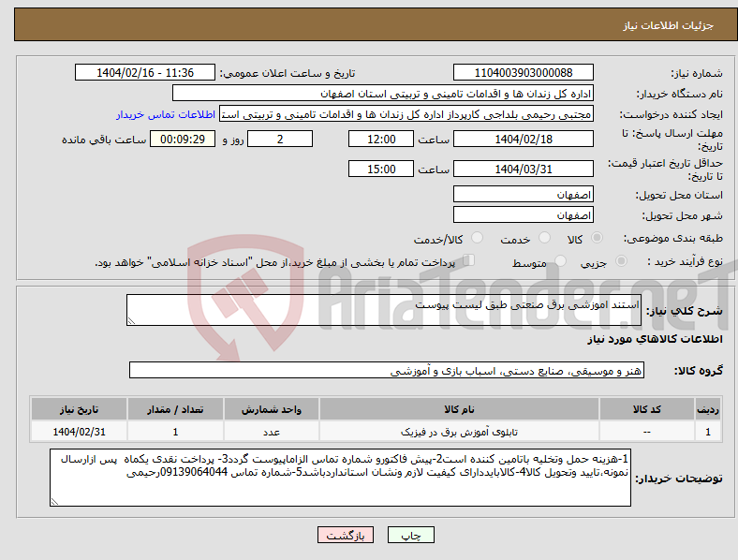
Task: Click the quantity cell showing 1
Action: (x=175, y=432)
